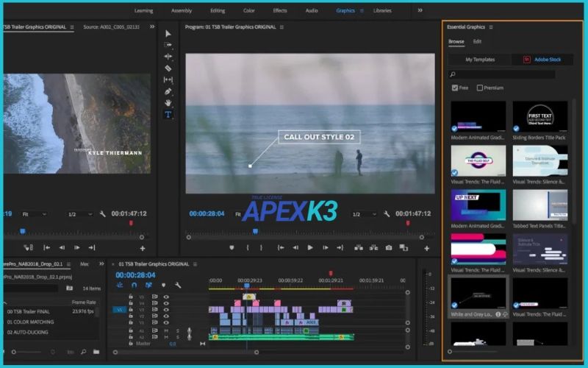Click the My Templates button

(x=480, y=60)
